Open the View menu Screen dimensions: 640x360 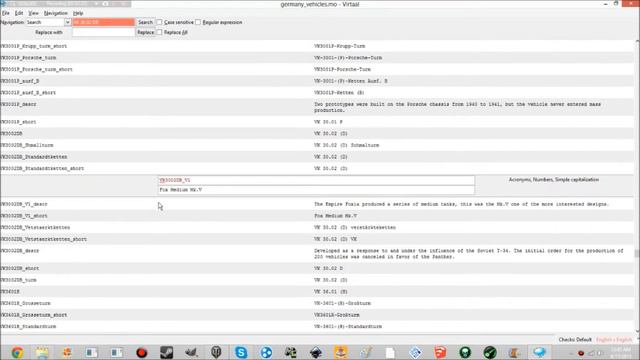tap(33, 13)
